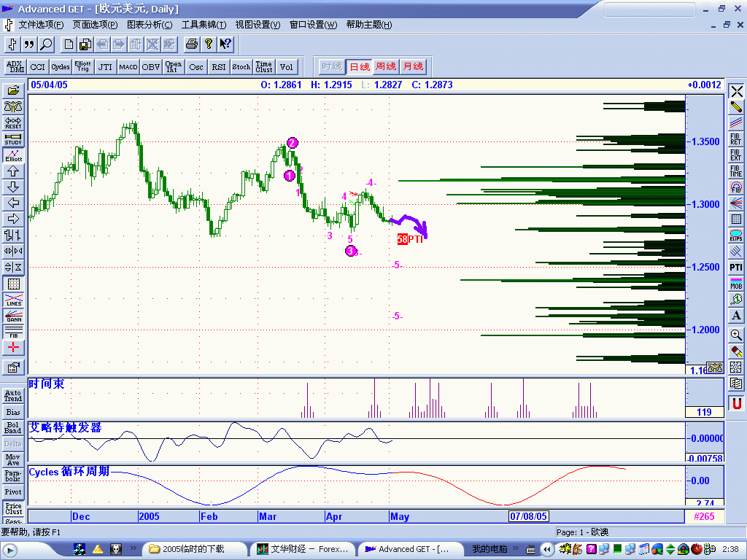Image resolution: width=747 pixels, height=560 pixels.
Task: Click the PTI icon on the right sidebar
Action: 737,267
